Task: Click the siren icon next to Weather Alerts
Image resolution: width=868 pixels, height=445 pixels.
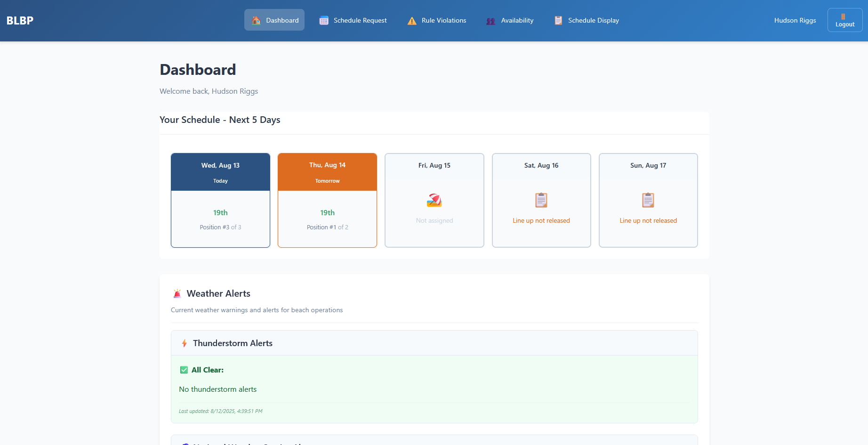Action: point(177,293)
